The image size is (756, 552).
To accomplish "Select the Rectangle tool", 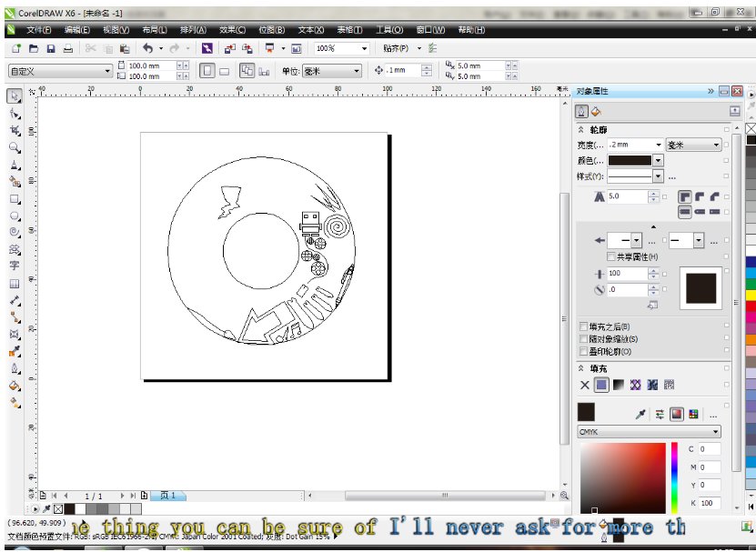I will click(x=13, y=200).
